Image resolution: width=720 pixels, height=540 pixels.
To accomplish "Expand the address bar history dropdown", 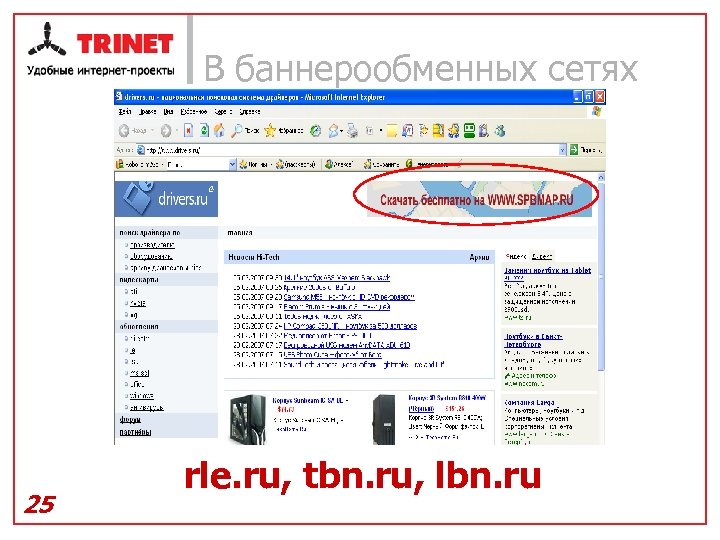I will (x=562, y=150).
